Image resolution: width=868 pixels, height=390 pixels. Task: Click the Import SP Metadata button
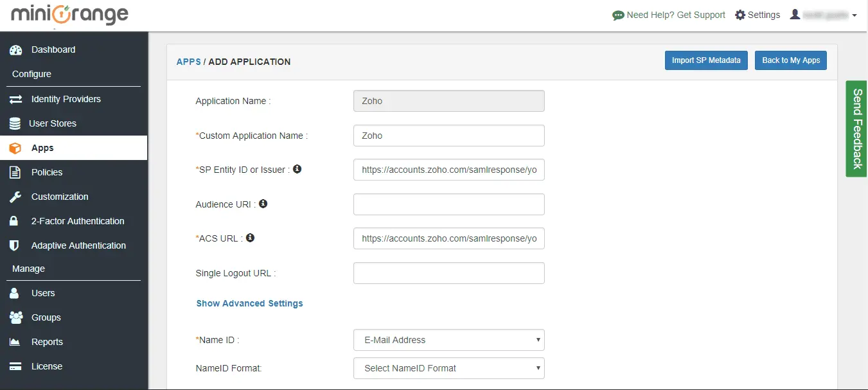point(705,60)
